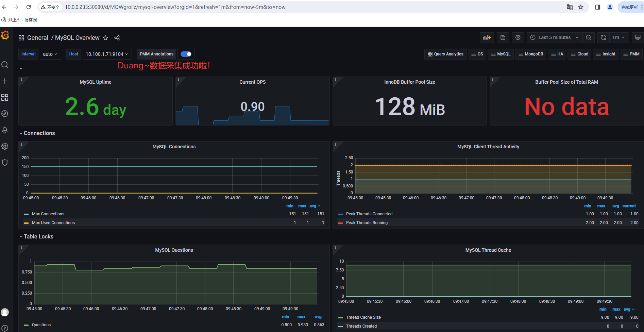Share the MySQL Overview dashboard

click(117, 38)
